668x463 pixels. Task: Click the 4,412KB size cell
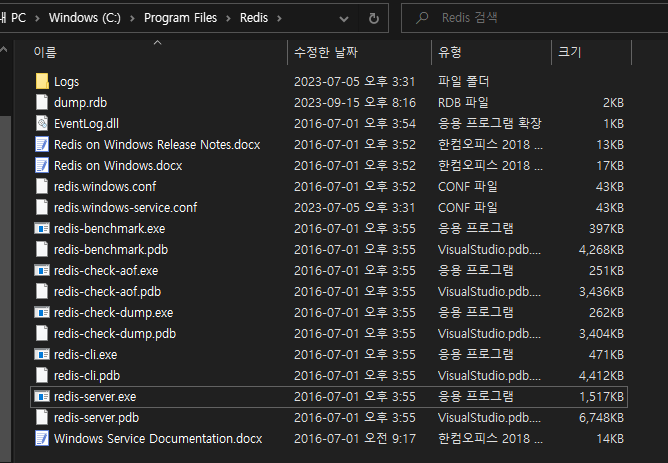[602, 376]
